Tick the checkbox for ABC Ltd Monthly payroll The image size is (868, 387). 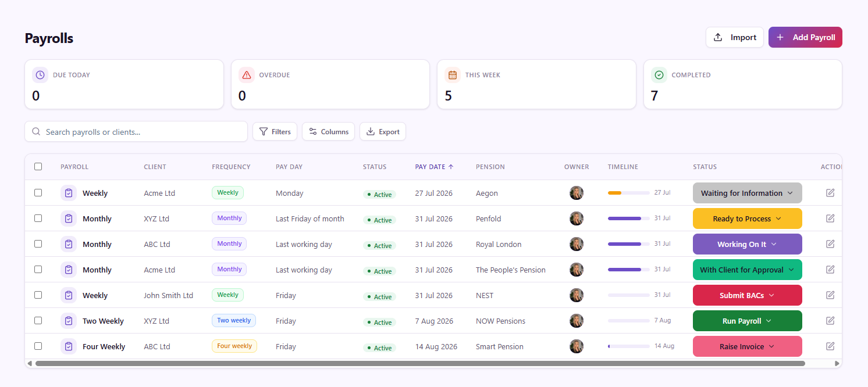coord(38,244)
